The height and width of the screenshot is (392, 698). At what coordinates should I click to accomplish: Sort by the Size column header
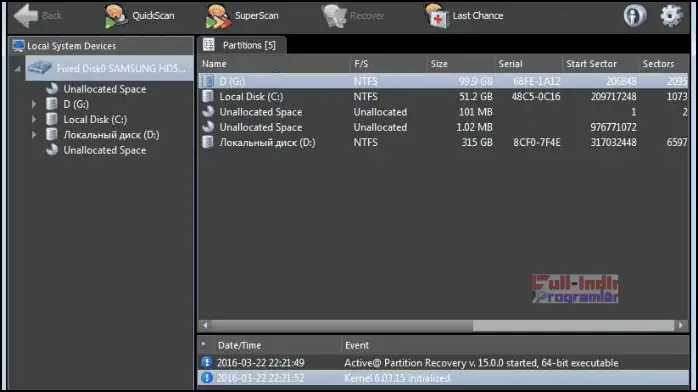tap(460, 64)
